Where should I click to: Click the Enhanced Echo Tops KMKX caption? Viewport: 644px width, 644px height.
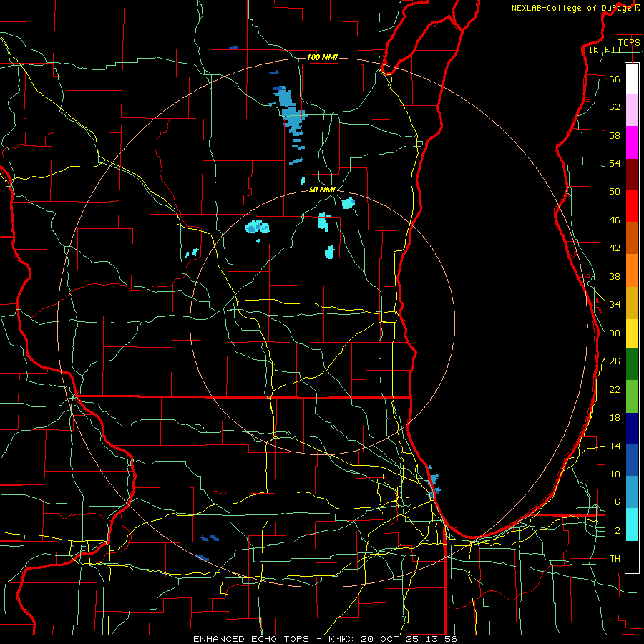point(325,639)
